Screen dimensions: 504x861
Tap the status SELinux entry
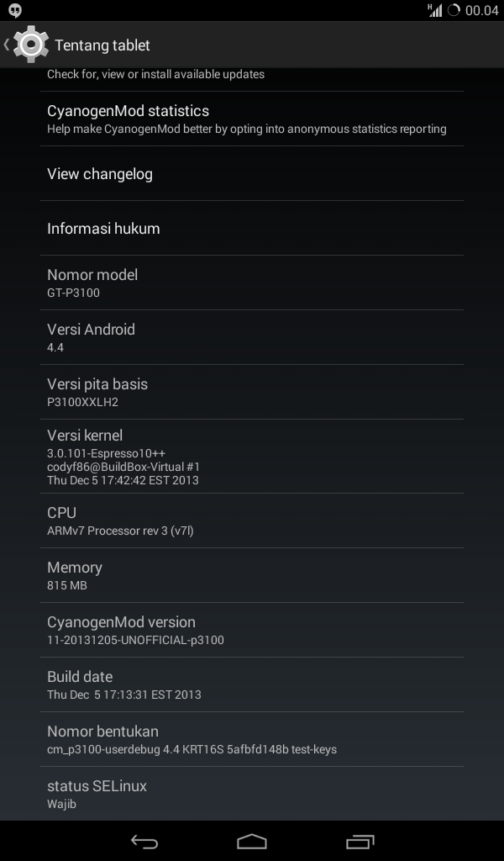point(252,794)
